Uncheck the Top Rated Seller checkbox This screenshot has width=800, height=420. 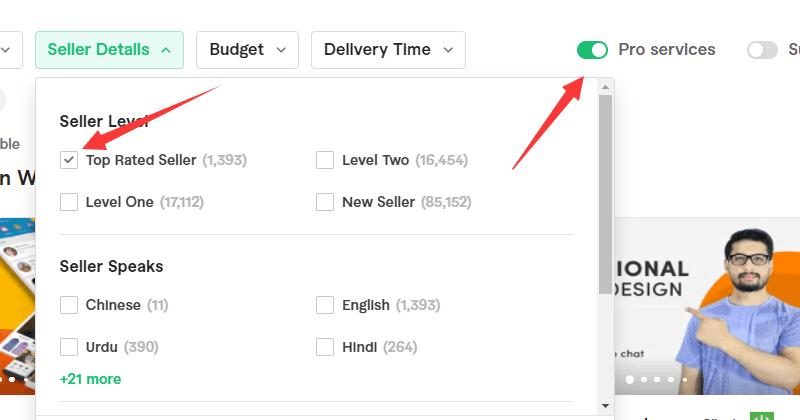pyautogui.click(x=69, y=160)
